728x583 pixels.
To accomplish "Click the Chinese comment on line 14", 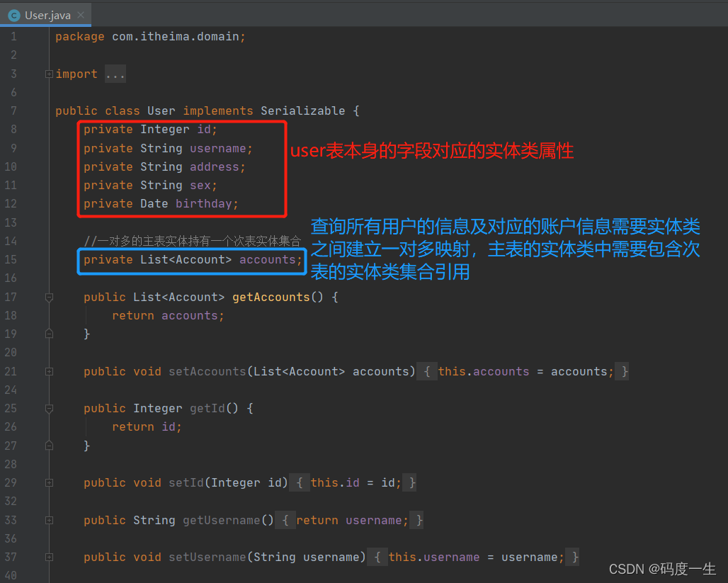I will [192, 241].
